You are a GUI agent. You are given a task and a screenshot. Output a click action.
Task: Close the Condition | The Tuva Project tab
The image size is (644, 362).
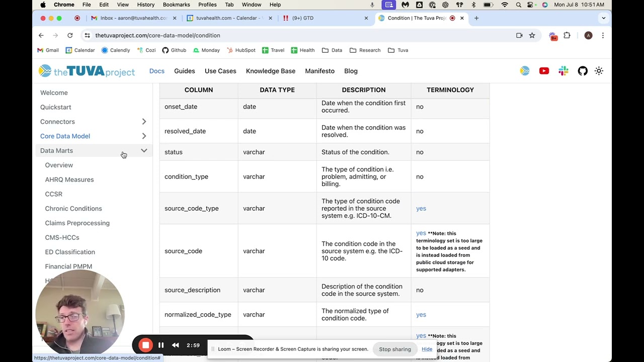click(x=462, y=18)
